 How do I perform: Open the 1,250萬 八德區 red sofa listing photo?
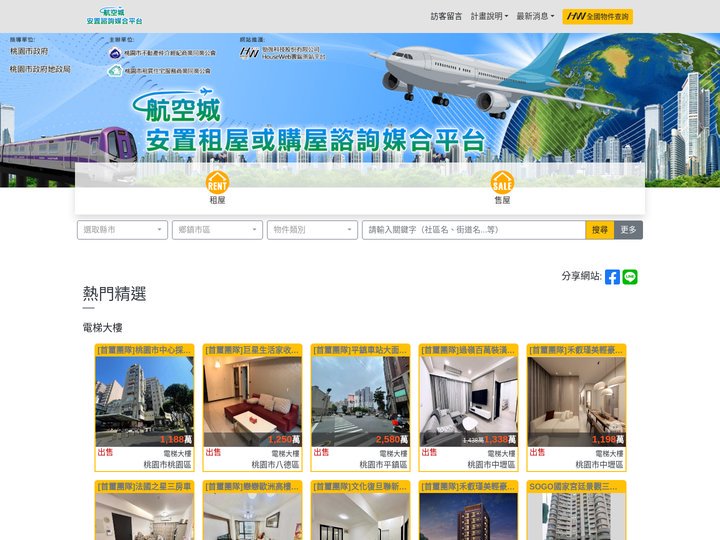pos(253,401)
